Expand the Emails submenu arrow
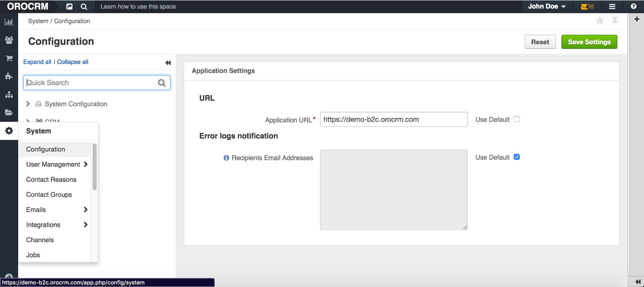 coord(85,210)
